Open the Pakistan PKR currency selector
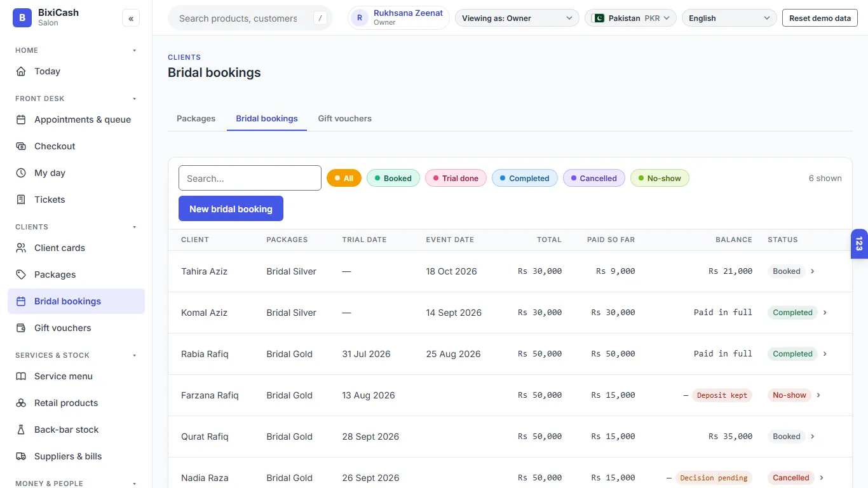Viewport: 868px width, 488px height. click(630, 18)
